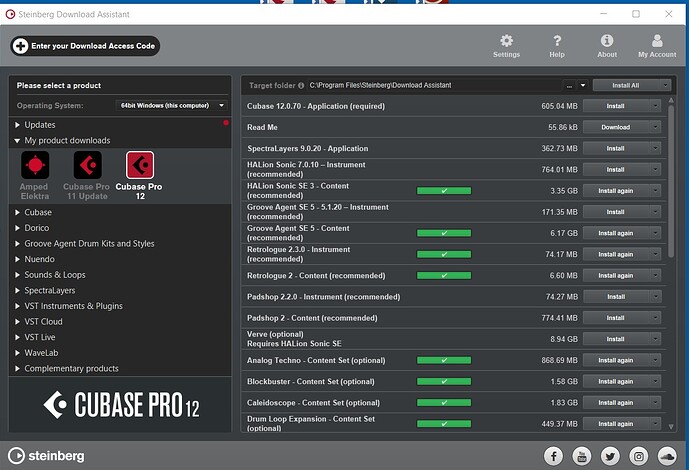This screenshot has height=470, width=689.
Task: Click the Steinberg logo in footer
Action: (46, 456)
